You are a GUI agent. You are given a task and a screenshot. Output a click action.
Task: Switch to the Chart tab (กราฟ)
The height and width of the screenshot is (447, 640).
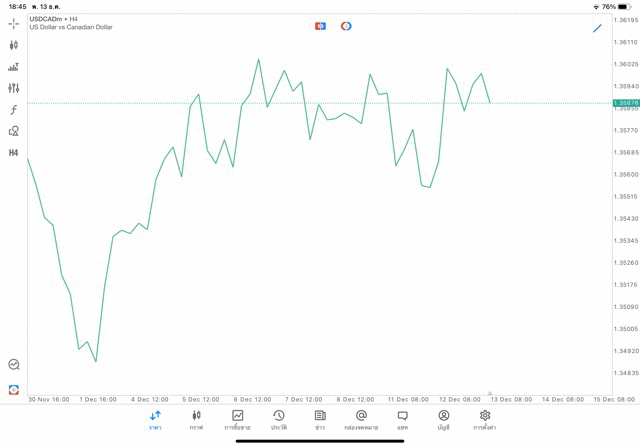point(196,419)
